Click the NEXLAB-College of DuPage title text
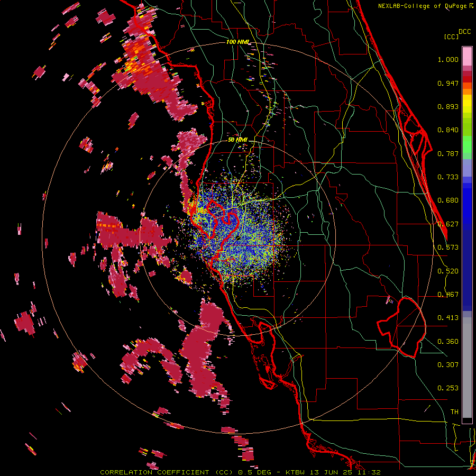Screen dimensions: 476x476 [423, 6]
